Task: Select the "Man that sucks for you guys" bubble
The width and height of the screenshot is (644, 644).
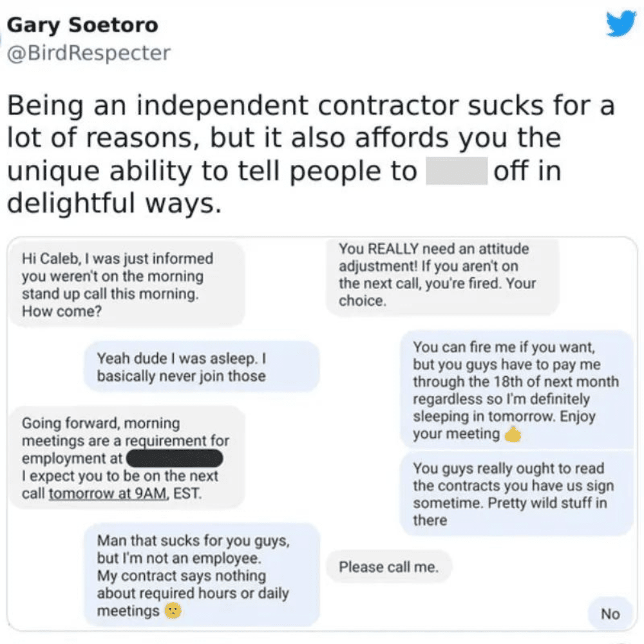Action: click(201, 575)
